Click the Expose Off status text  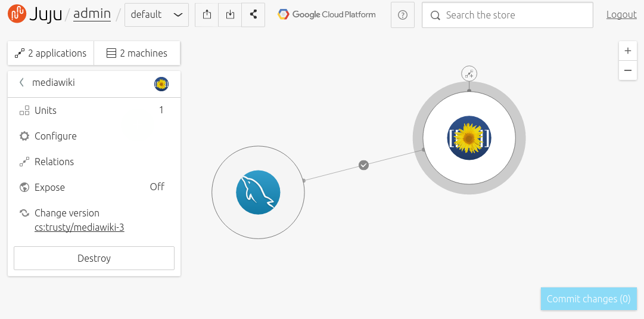(x=157, y=187)
